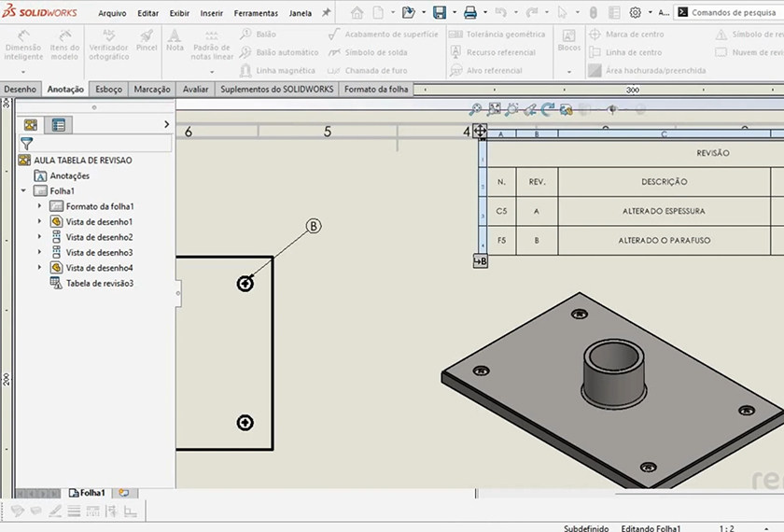Select Tabela de revisão3 in the tree
Screen dimensions: 784x532
(x=99, y=283)
